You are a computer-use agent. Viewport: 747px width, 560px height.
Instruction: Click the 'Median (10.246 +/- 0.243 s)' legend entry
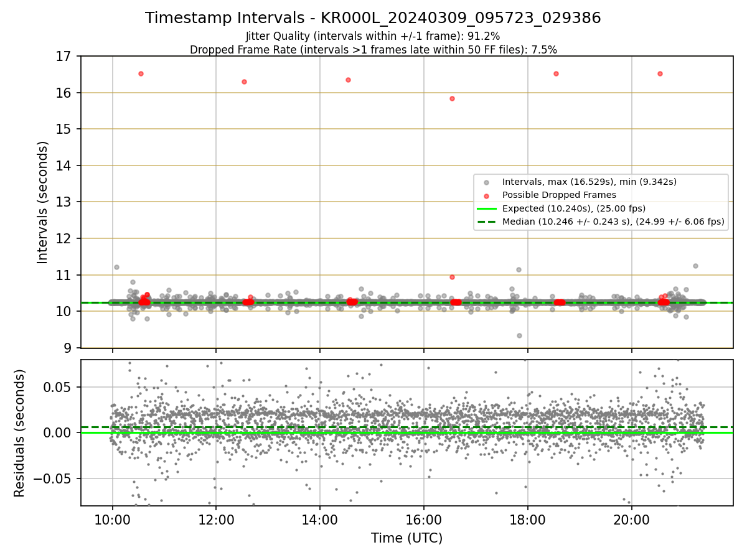613,221
